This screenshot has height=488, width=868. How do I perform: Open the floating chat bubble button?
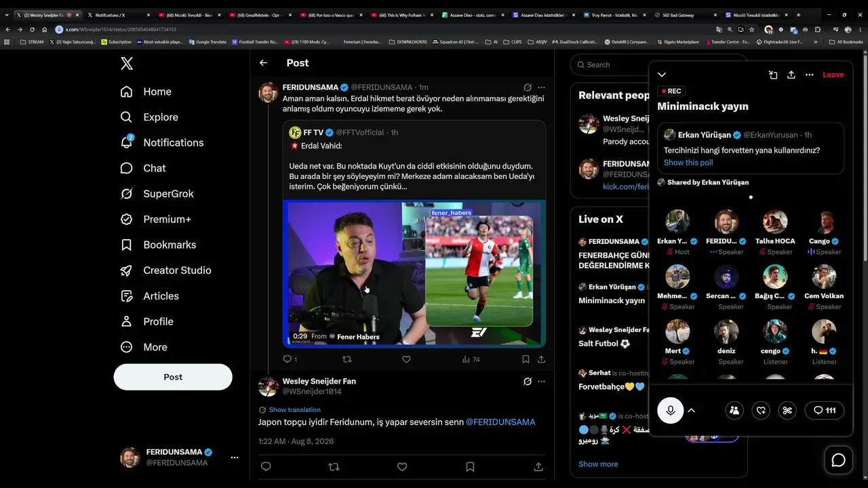839,460
